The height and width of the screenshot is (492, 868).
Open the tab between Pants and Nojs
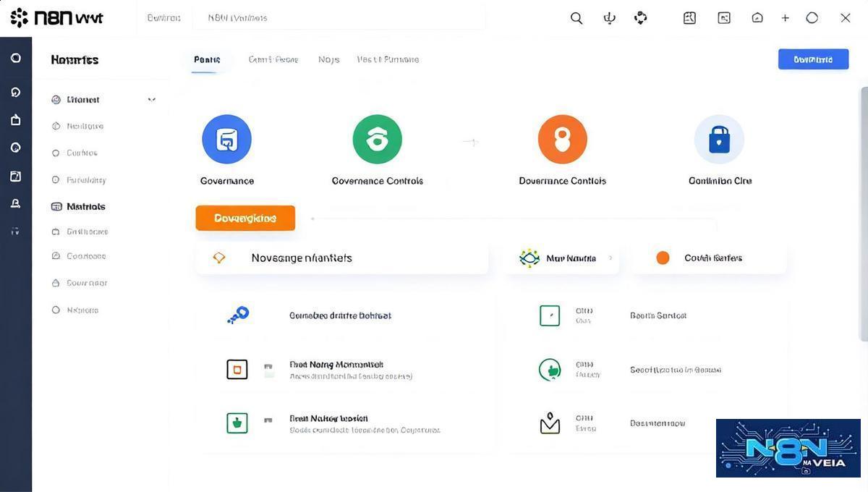[x=273, y=59]
